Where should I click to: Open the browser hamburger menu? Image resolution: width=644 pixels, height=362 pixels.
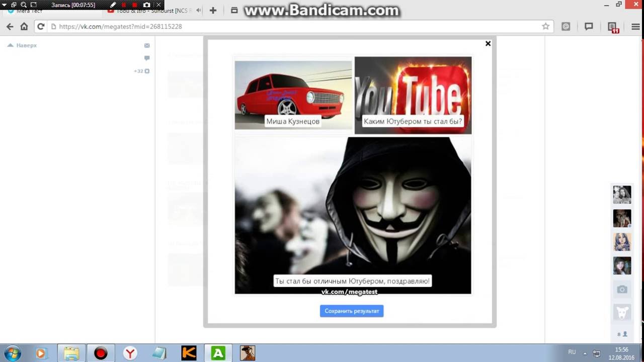click(x=635, y=27)
